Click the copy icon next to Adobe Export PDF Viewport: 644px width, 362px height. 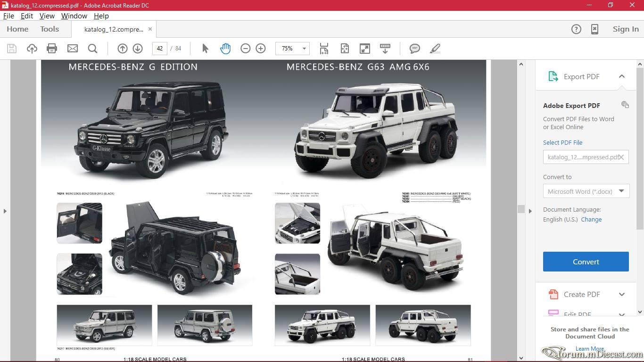point(625,105)
